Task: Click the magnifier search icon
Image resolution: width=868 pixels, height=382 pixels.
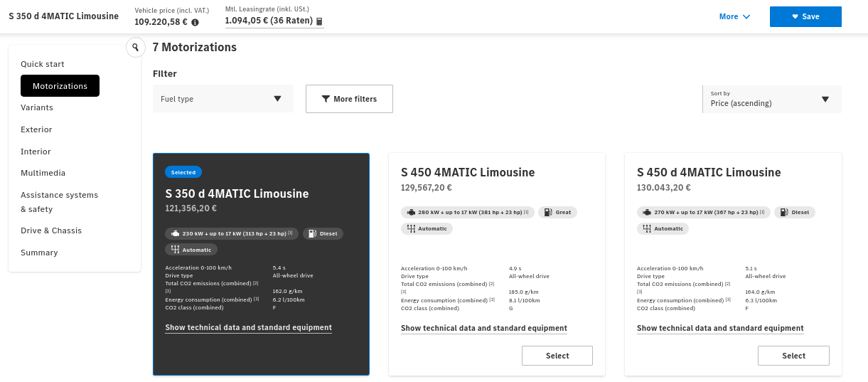Action: (x=135, y=48)
